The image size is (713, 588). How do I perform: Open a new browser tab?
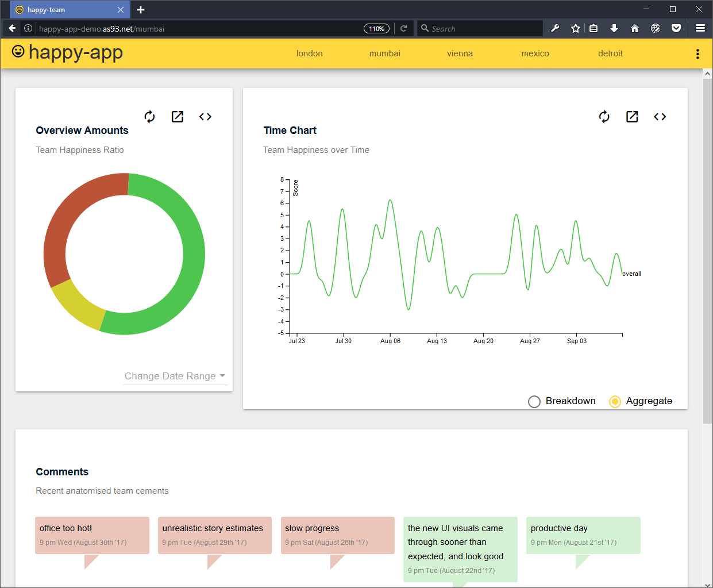141,10
